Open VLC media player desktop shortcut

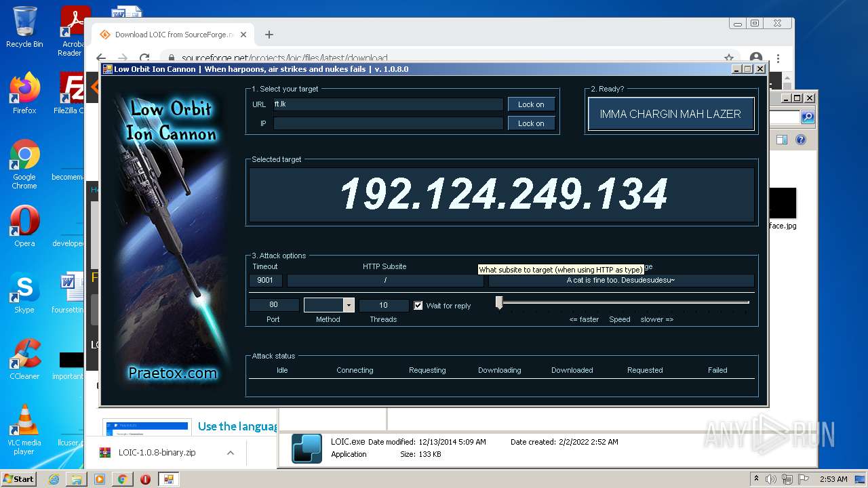(24, 430)
